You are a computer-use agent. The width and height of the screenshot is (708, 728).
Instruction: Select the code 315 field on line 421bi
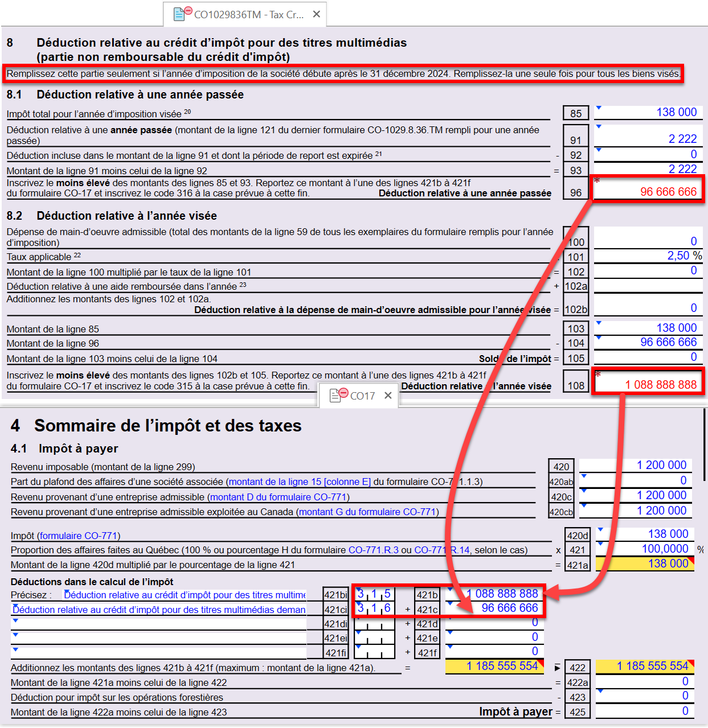click(374, 594)
